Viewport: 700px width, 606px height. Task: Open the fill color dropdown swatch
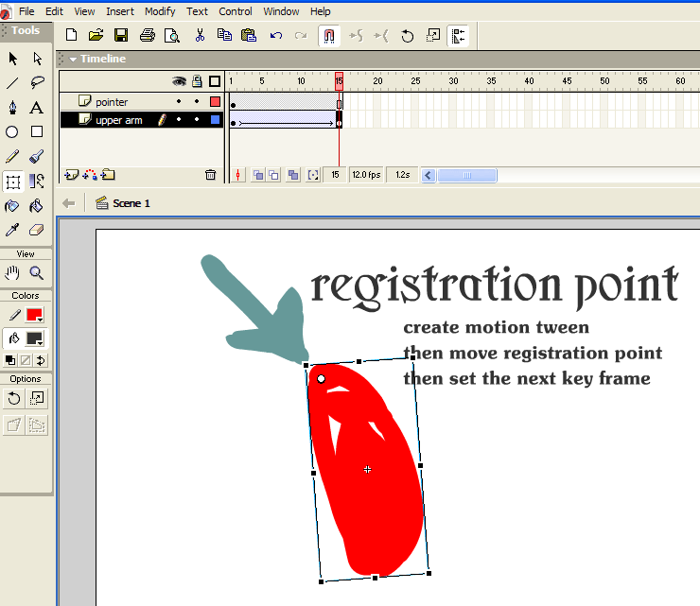[x=35, y=338]
